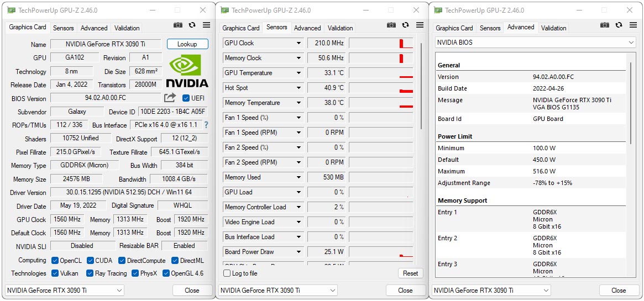Screen dimensions: 644x301
Task: Click the GPU-Z title bar icon in the left window
Action: point(12,10)
